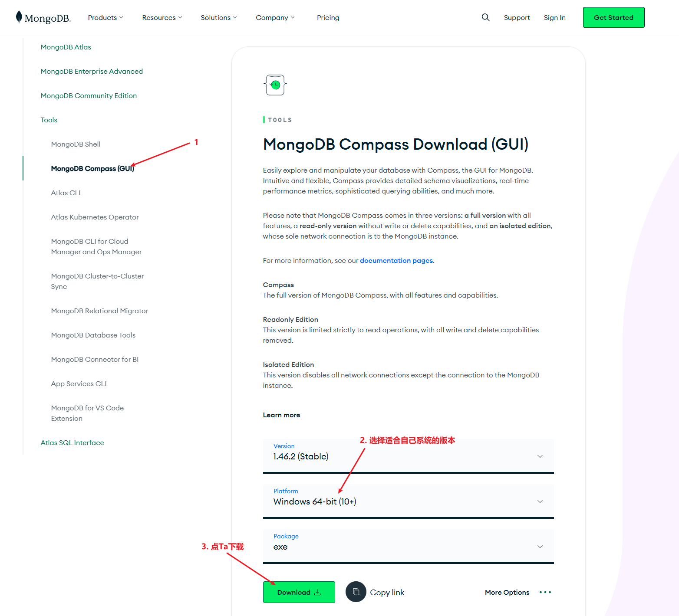This screenshot has height=616, width=679.
Task: Click the Copy link text
Action: (387, 592)
